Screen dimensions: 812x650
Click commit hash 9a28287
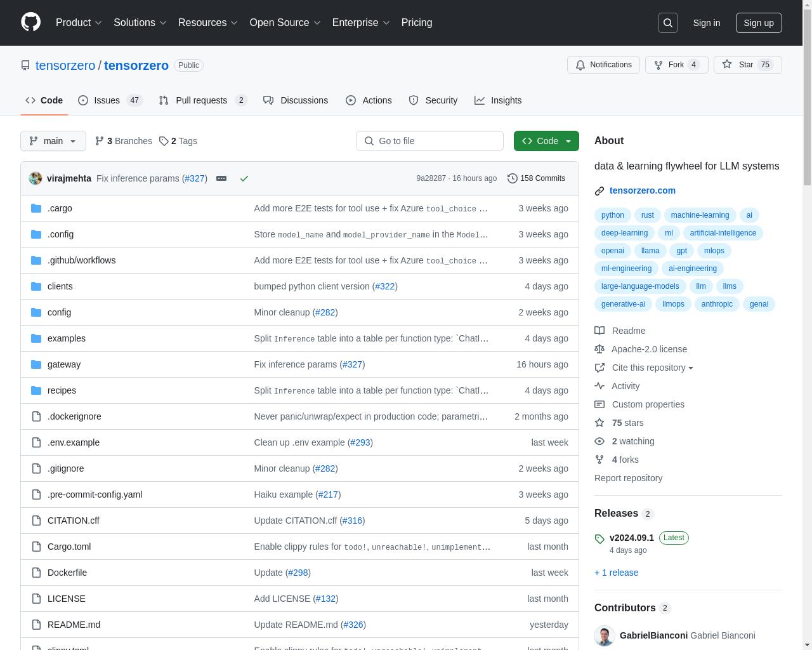click(x=431, y=178)
